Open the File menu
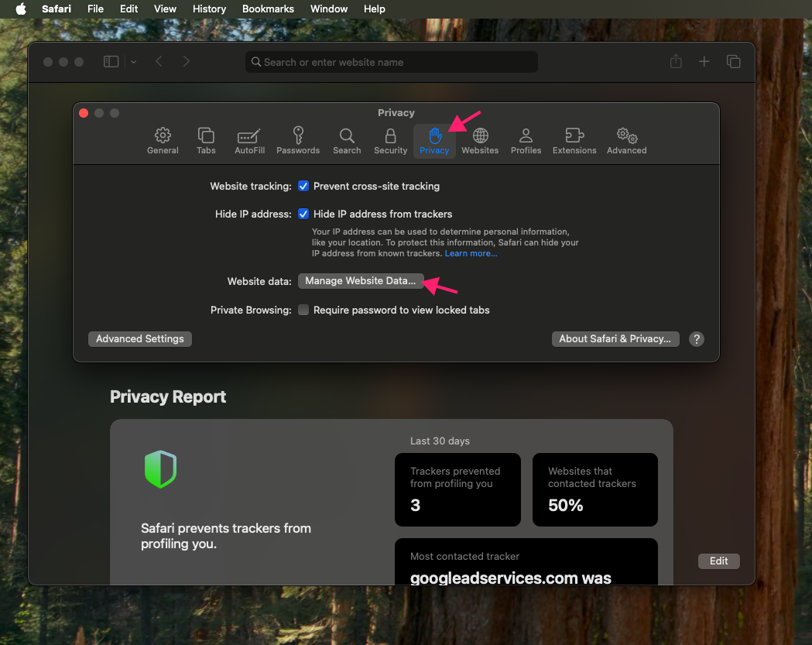Image resolution: width=812 pixels, height=645 pixels. tap(95, 9)
